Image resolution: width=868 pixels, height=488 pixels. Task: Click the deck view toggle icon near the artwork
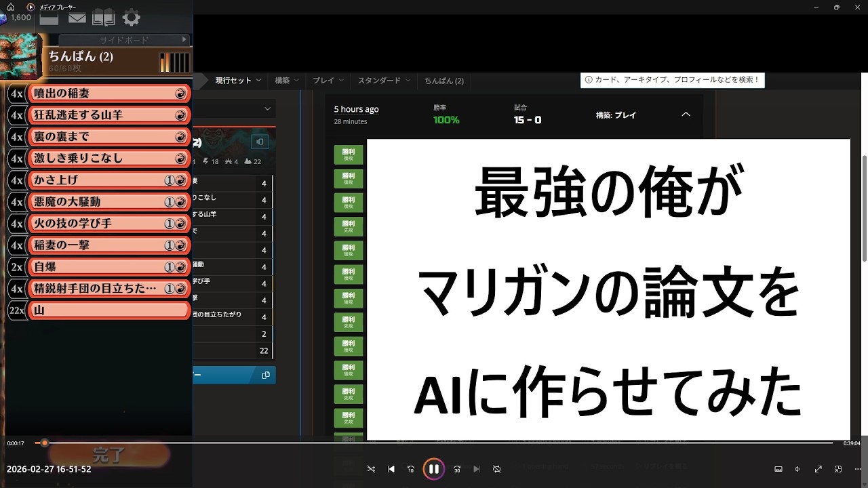click(260, 142)
